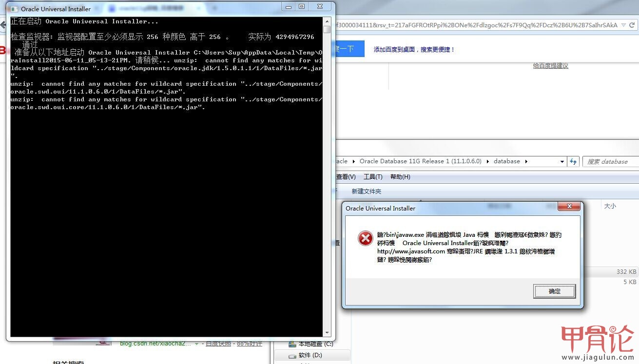The height and width of the screenshot is (364, 639).
Task: Click Explorer address bar refresh icon
Action: click(573, 161)
